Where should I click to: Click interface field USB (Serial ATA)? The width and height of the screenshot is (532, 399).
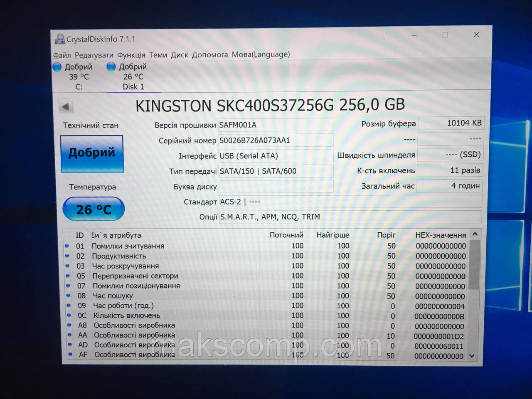point(276,155)
